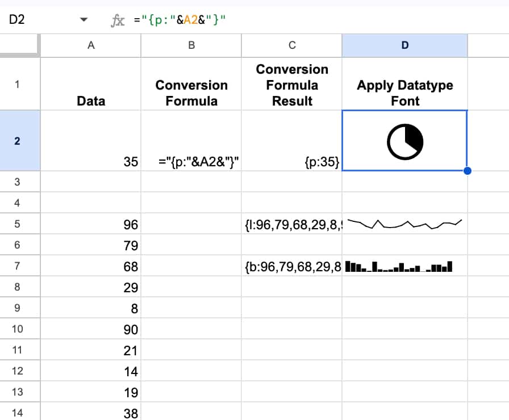The width and height of the screenshot is (509, 420).
Task: Click cell A11 containing 21
Action: tap(91, 350)
